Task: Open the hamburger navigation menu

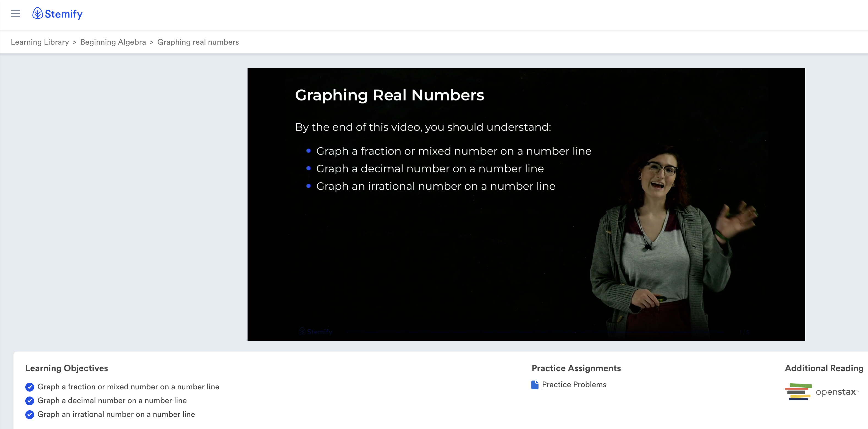Action: tap(15, 14)
